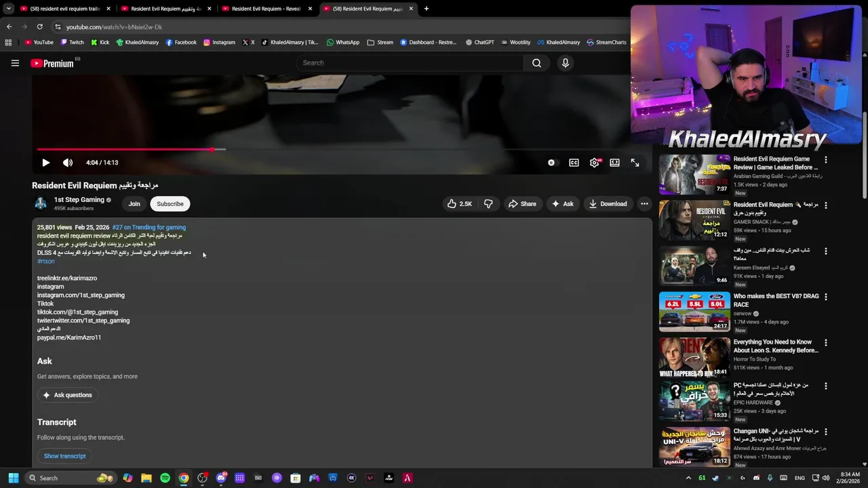Click the Ask button beside Share
Image resolution: width=868 pixels, height=488 pixels.
tap(562, 204)
